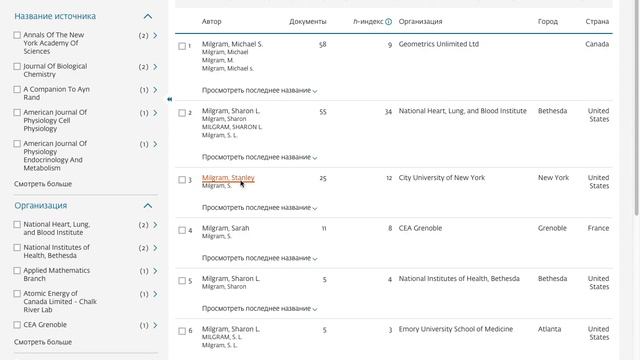Check Atomic Energy of Canada filter
This screenshot has height=360, width=640.
(17, 293)
